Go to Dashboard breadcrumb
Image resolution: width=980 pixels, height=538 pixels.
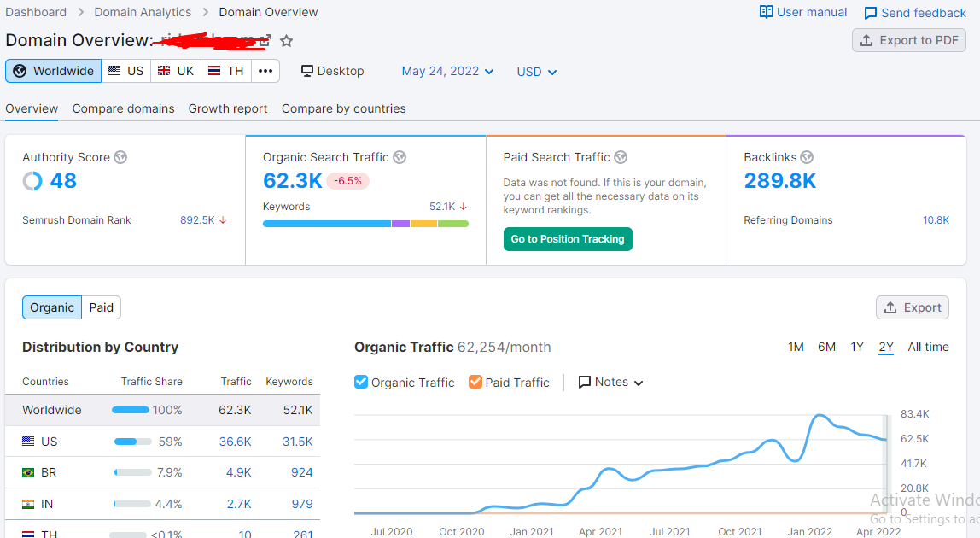click(36, 12)
